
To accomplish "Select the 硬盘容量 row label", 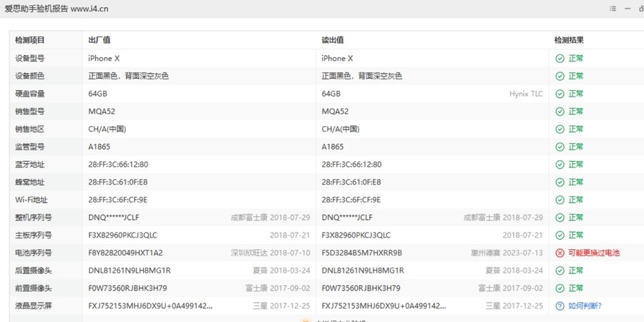I will click(30, 94).
